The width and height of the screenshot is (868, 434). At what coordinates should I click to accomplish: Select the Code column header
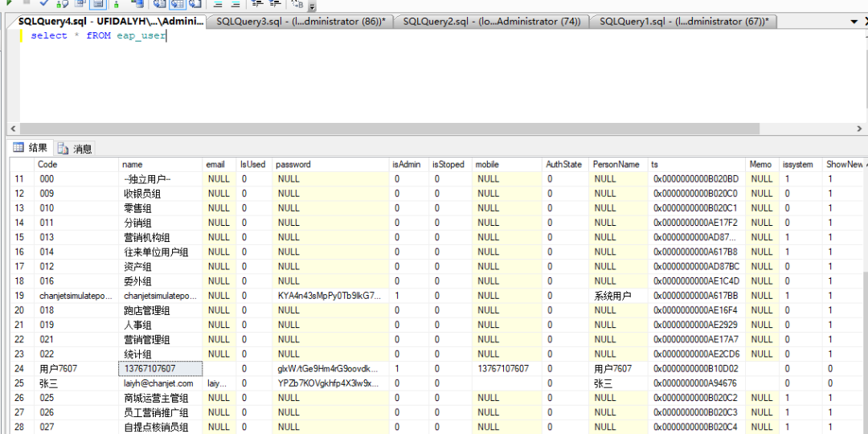77,165
